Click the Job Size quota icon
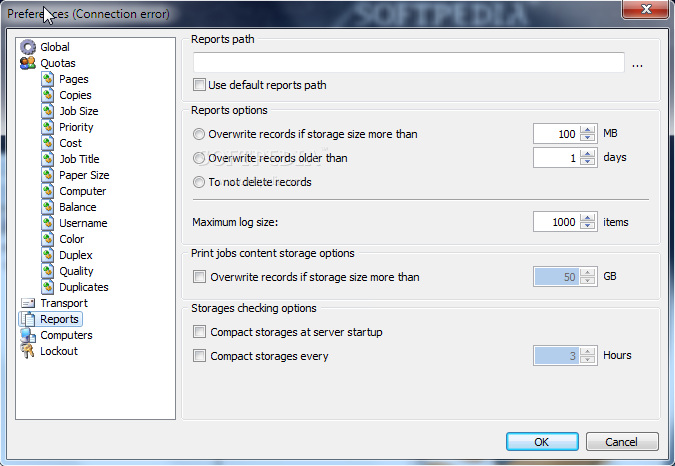This screenshot has width=675, height=466. [x=48, y=111]
